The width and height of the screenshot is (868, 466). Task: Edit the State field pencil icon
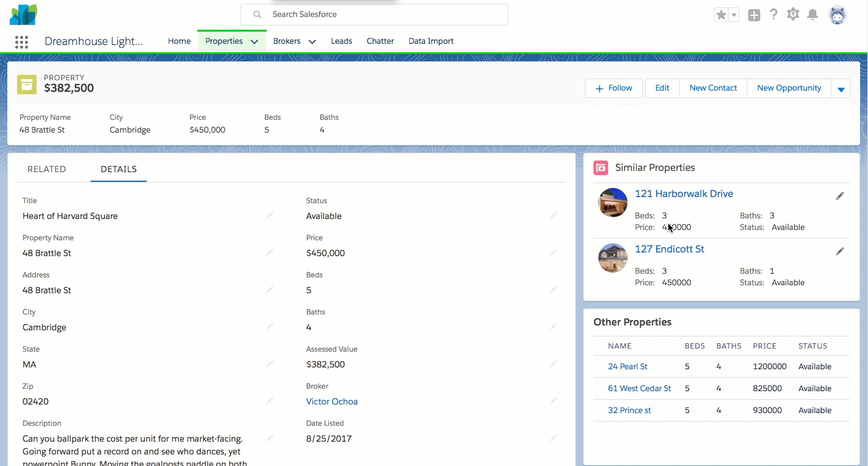tap(270, 364)
